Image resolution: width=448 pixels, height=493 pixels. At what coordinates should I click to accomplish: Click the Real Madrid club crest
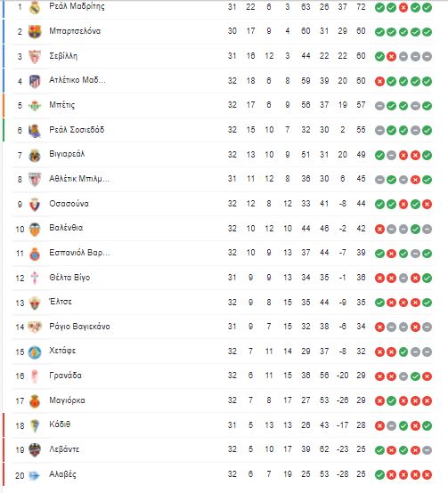pyautogui.click(x=35, y=7)
